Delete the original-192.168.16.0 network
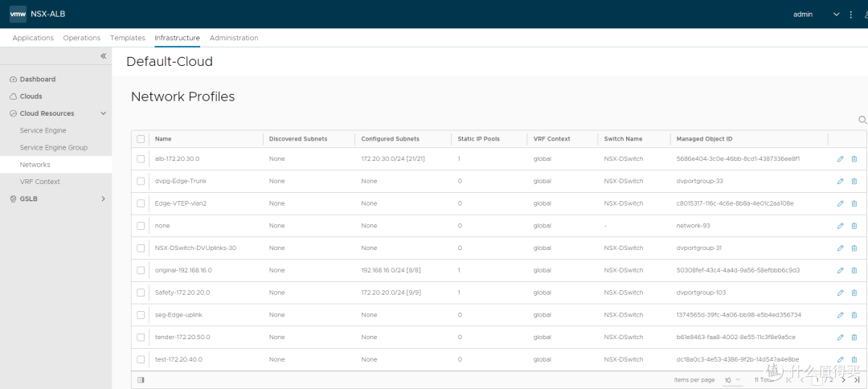868x389 pixels. click(854, 270)
